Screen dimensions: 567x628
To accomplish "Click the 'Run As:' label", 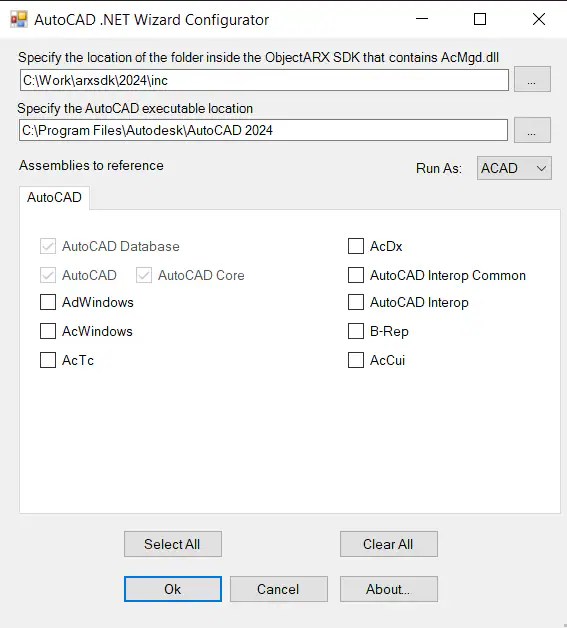I will point(439,168).
